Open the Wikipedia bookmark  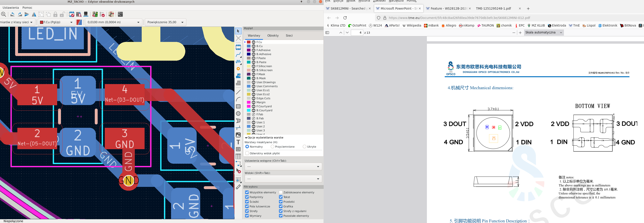(x=412, y=26)
